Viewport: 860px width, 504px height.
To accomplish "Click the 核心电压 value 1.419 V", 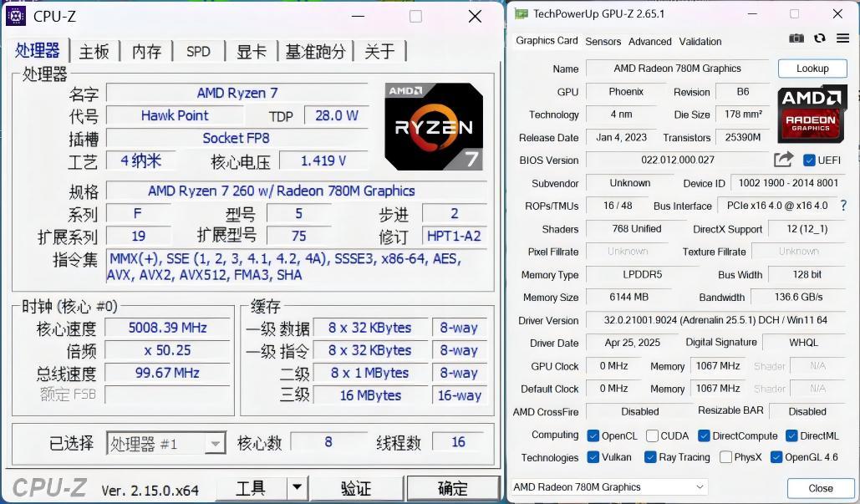I will click(323, 161).
